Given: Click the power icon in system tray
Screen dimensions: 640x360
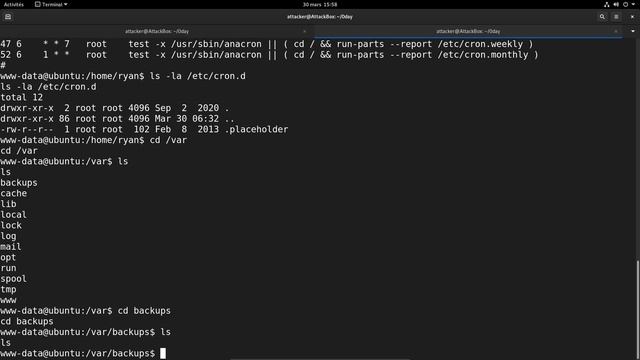Looking at the screenshot, I should pos(625,4).
